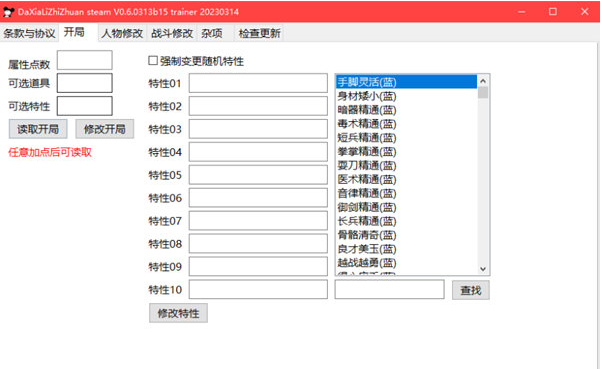Focus the 特性03 input field
Viewport: 602px width, 369px height.
258,129
